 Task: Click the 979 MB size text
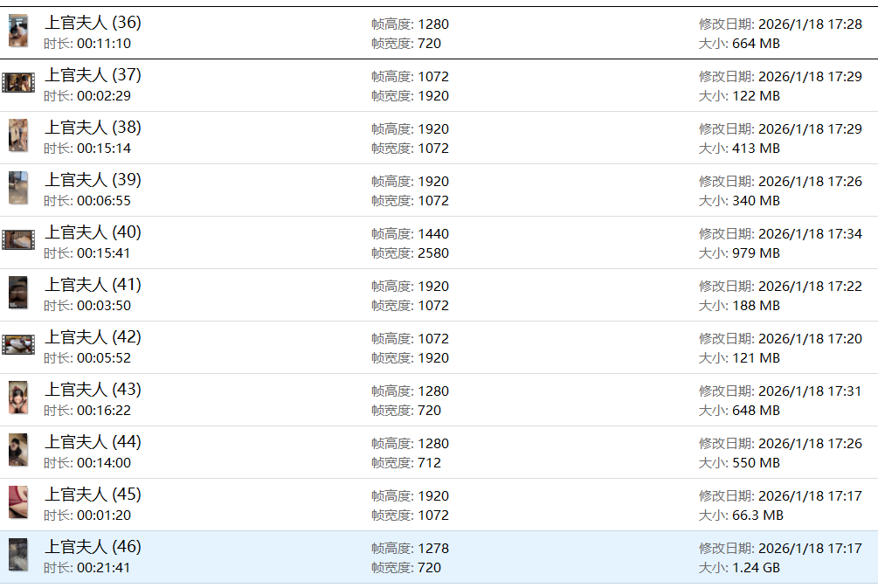pyautogui.click(x=757, y=253)
